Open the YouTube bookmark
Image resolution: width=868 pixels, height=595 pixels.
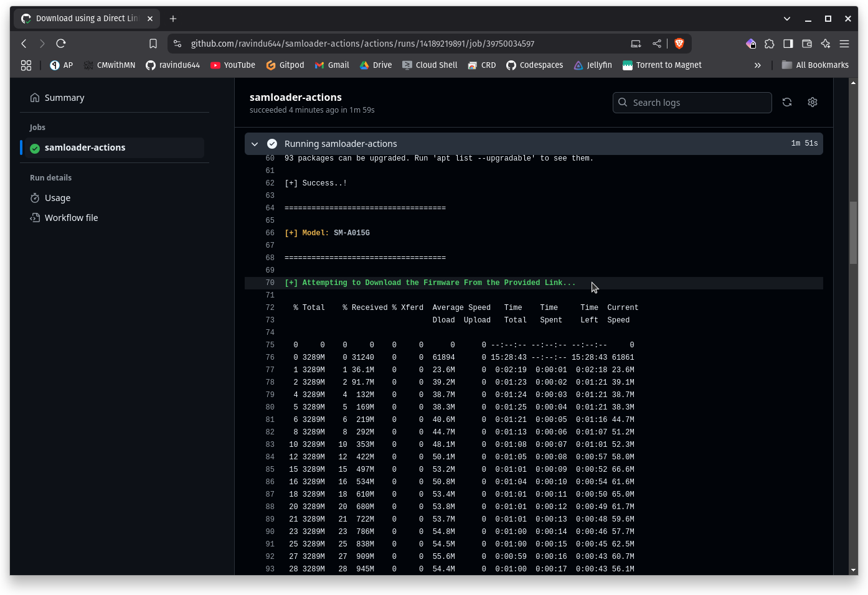click(233, 65)
